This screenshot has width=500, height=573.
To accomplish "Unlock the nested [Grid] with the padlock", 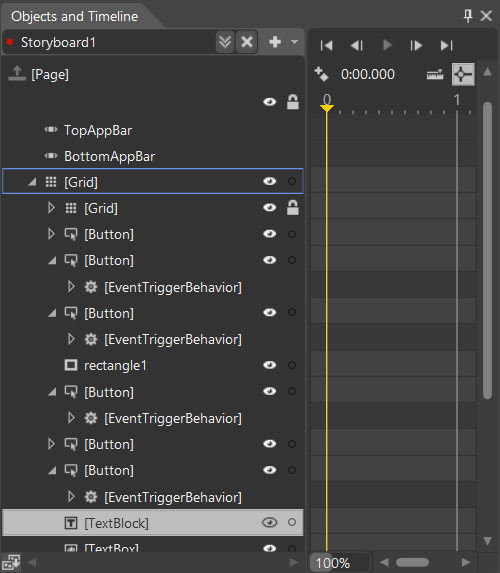I will tap(292, 208).
